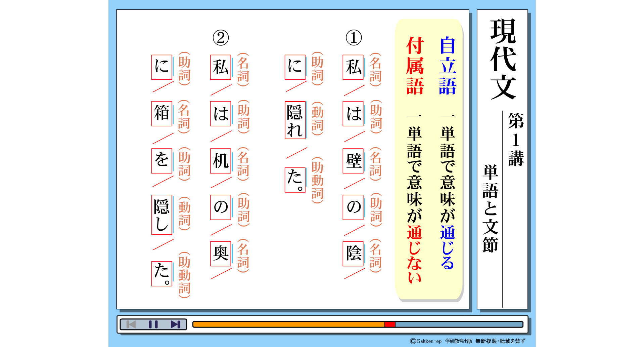This screenshot has height=347, width=644.
Task: Click the red marker on the progress bar
Action: [390, 324]
